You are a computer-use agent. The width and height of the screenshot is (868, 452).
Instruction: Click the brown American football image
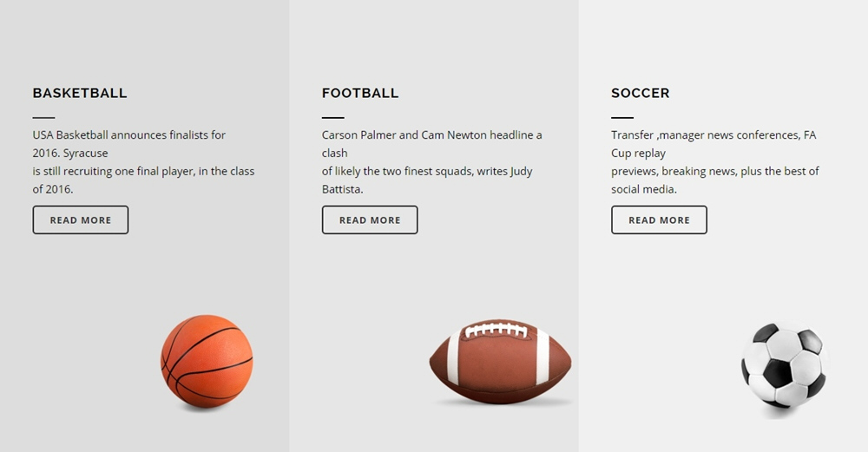(x=501, y=361)
